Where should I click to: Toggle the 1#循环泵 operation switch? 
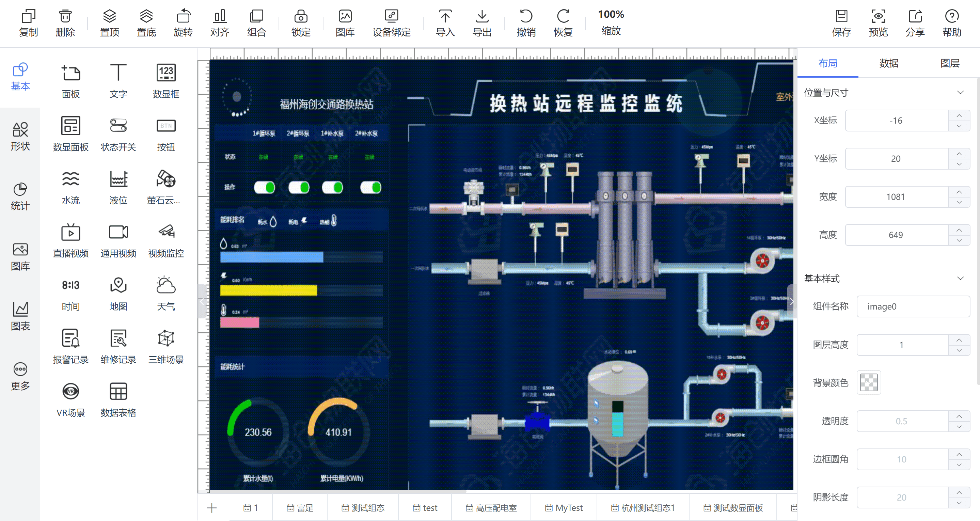(x=264, y=187)
